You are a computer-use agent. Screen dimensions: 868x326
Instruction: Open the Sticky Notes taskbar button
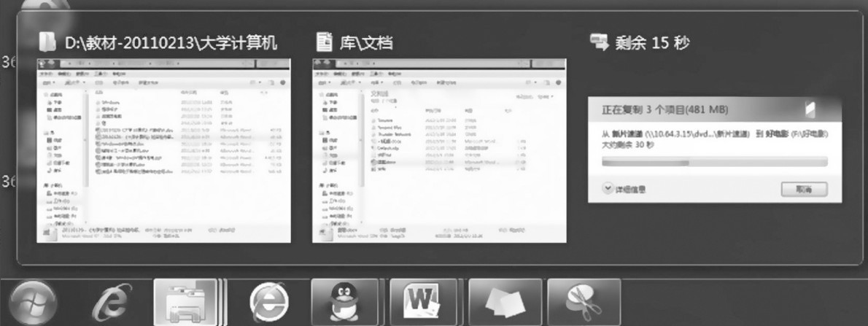[x=505, y=302]
